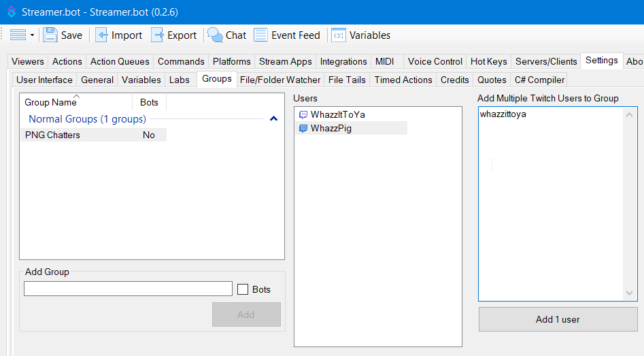Open the Quotes sub-tab

pyautogui.click(x=492, y=80)
